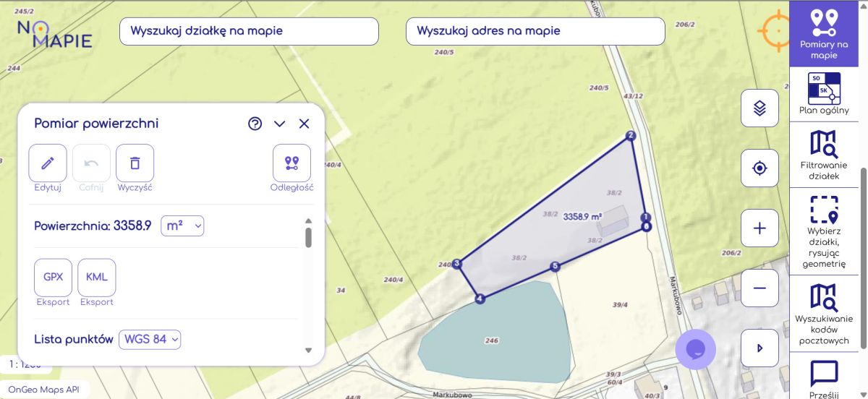Switch to Odległość distance measurement

click(x=292, y=163)
